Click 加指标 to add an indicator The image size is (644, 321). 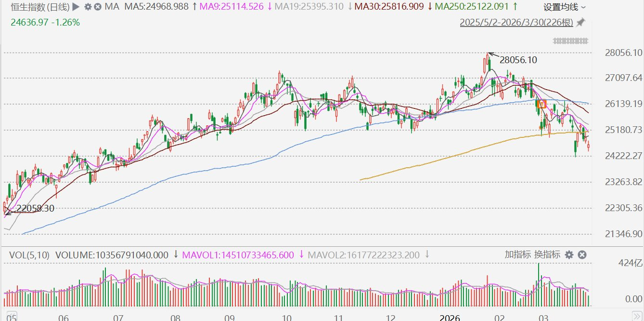[x=517, y=254]
